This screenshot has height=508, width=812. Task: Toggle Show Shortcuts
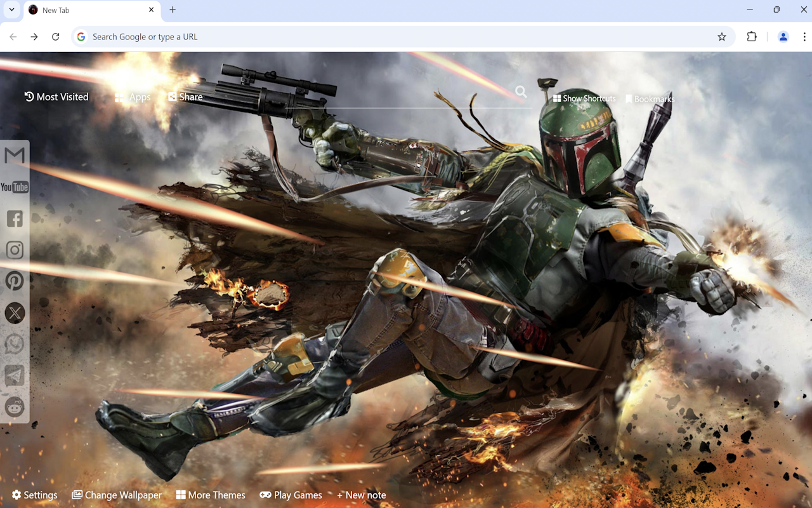point(584,98)
